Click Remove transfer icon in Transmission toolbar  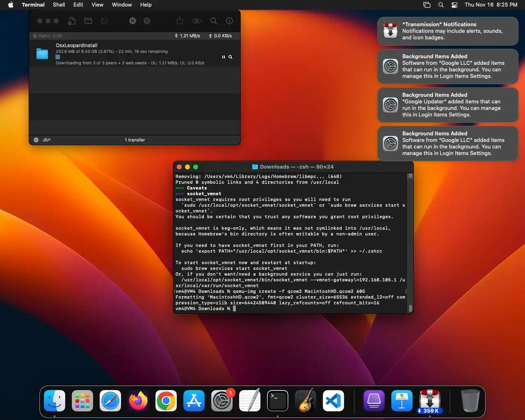coord(104,21)
